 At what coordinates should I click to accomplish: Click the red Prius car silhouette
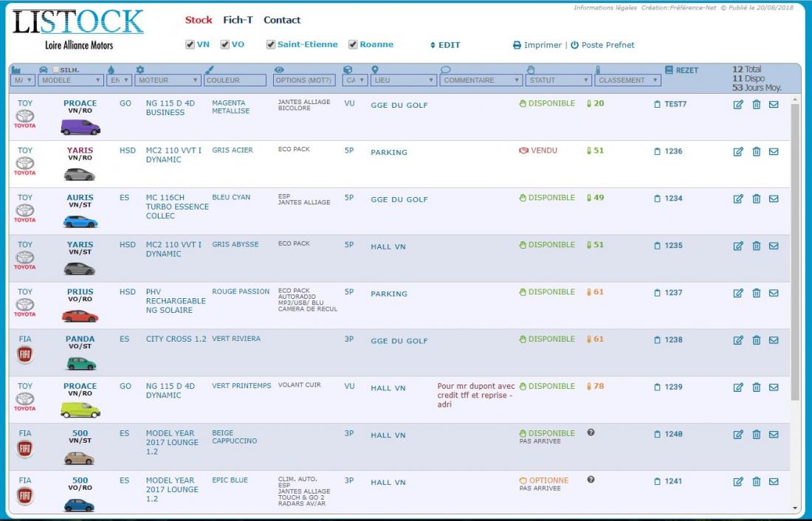pyautogui.click(x=80, y=316)
